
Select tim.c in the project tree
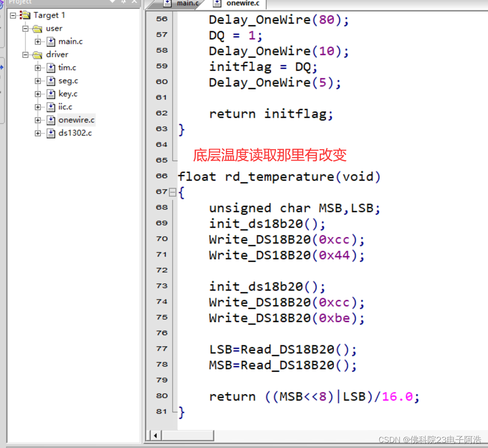click(67, 68)
